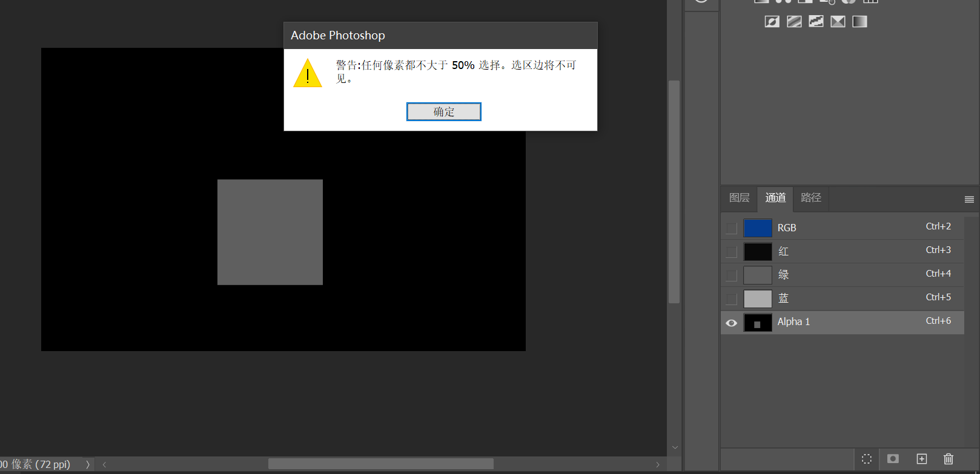Hide the Alpha 1 channel
980x474 pixels.
732,323
